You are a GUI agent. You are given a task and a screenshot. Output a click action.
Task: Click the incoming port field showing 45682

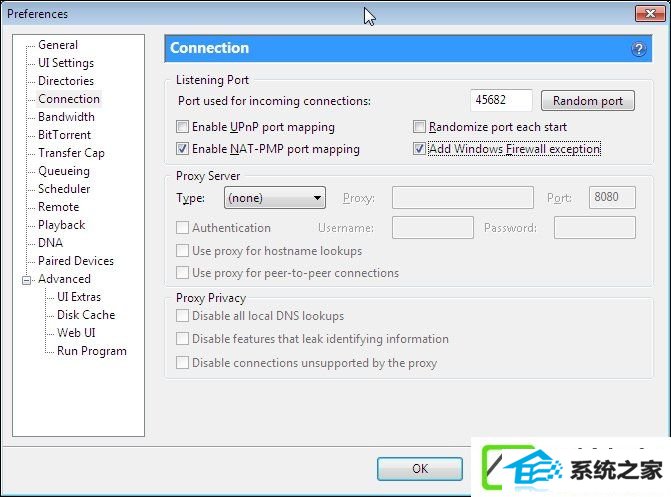tap(501, 100)
